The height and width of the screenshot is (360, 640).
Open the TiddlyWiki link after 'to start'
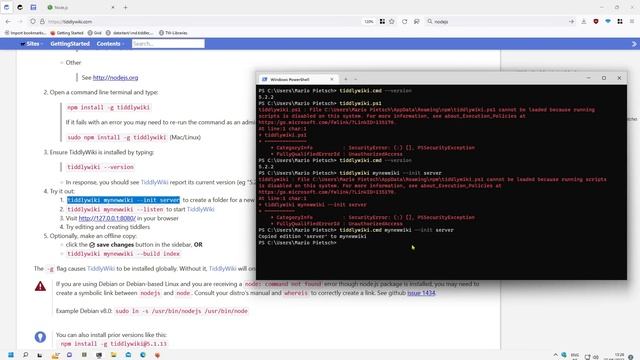[x=200, y=209]
